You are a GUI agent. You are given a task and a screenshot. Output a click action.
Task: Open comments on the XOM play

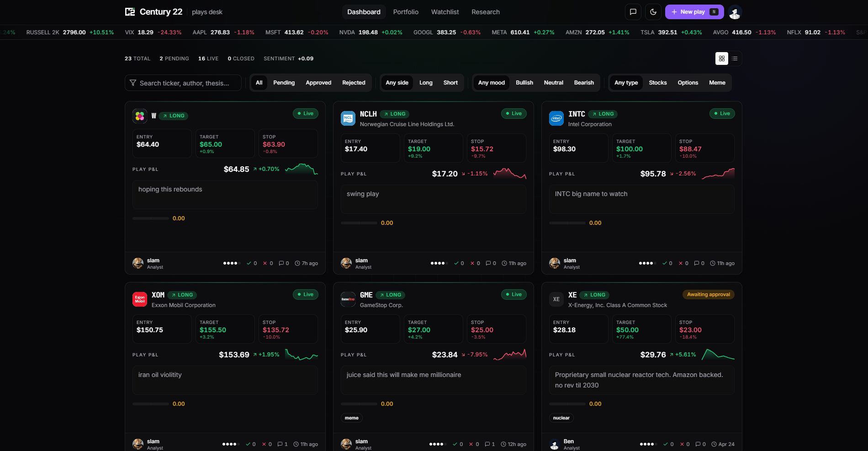pyautogui.click(x=280, y=444)
